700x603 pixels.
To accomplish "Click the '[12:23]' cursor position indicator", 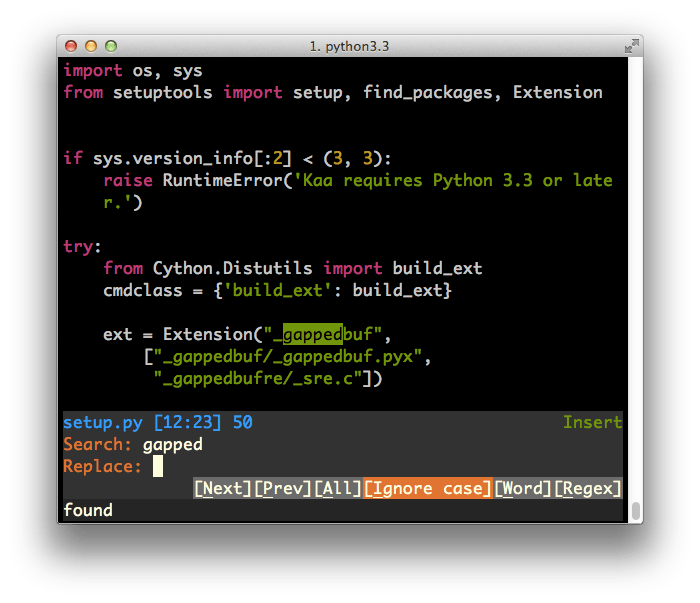I will [x=187, y=422].
